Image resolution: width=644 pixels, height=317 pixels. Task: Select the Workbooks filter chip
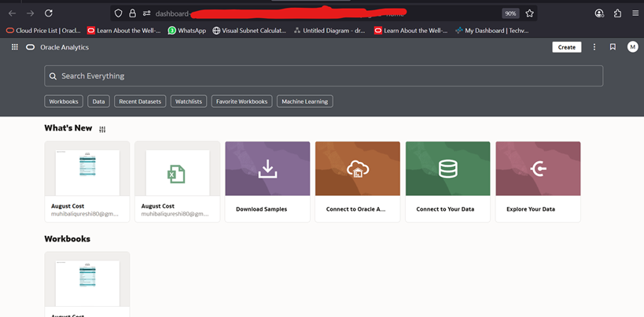(x=64, y=101)
